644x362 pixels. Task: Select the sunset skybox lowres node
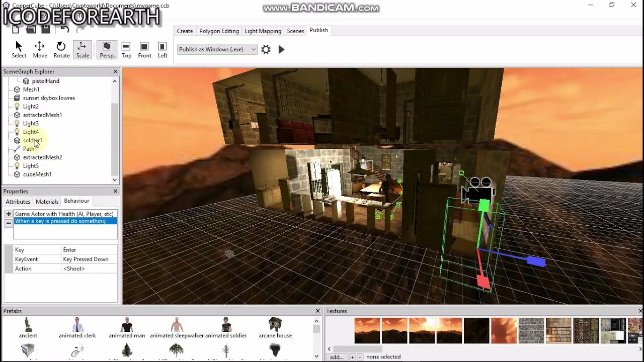pyautogui.click(x=49, y=98)
